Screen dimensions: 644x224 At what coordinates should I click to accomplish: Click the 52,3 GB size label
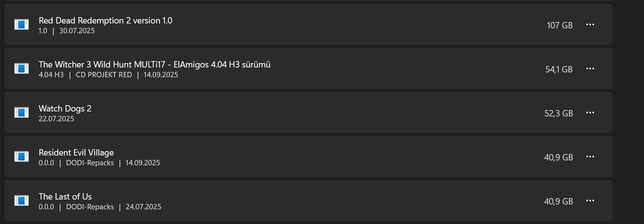pyautogui.click(x=558, y=113)
